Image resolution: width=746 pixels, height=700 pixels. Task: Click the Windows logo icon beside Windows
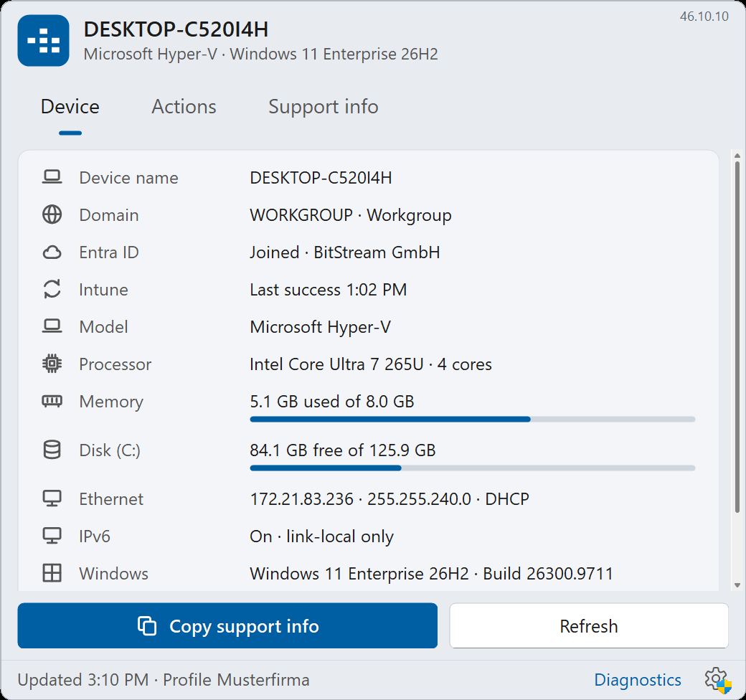pyautogui.click(x=52, y=573)
